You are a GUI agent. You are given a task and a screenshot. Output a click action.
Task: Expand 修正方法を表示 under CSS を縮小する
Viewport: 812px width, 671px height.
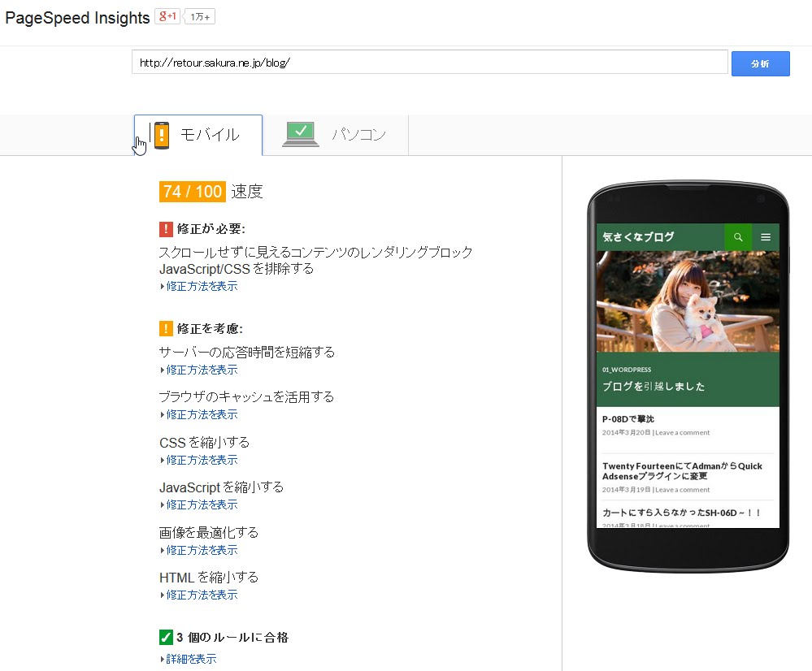[202, 461]
